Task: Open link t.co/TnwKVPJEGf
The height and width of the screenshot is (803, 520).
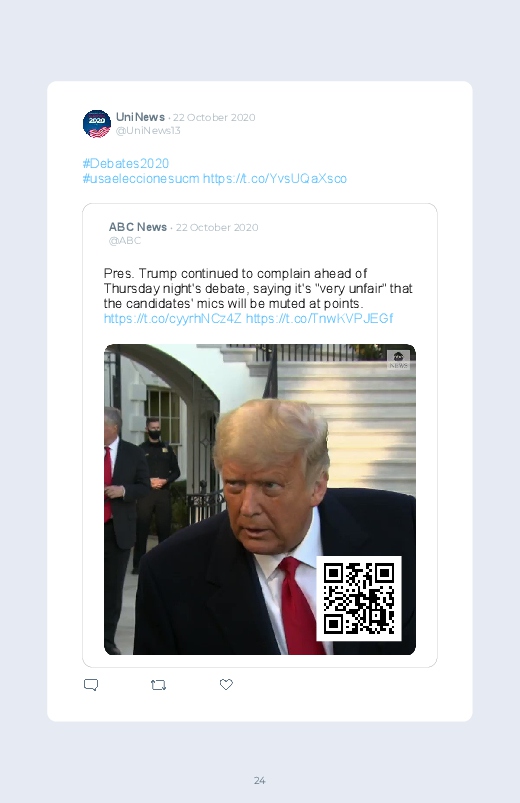Action: click(319, 319)
